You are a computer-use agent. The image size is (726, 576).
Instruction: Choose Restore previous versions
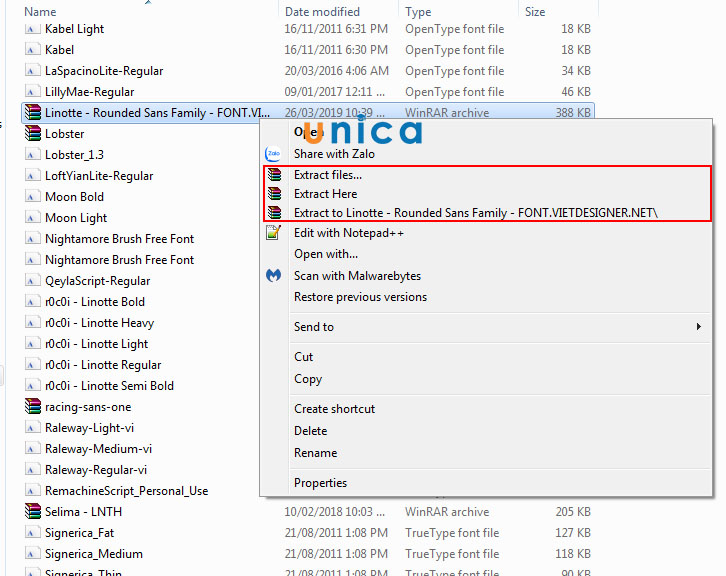tap(360, 297)
